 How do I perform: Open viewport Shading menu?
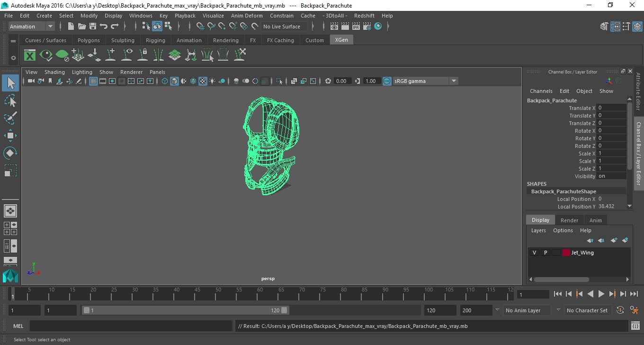(x=54, y=72)
